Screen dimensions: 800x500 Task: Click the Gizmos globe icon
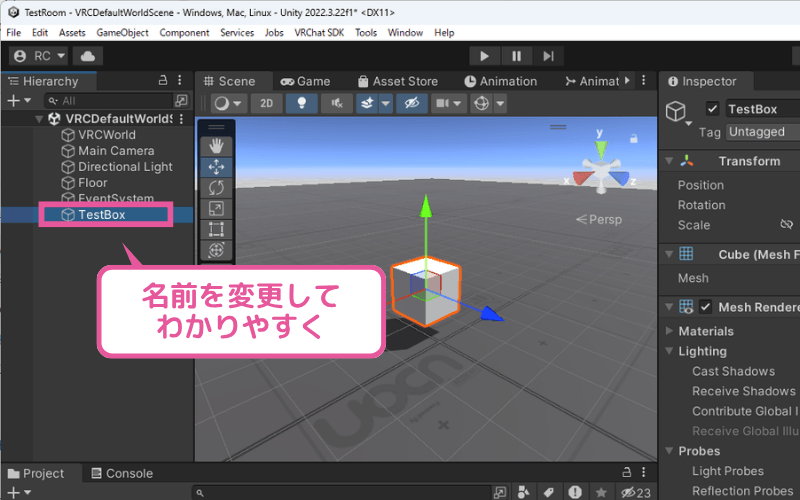tap(481, 104)
